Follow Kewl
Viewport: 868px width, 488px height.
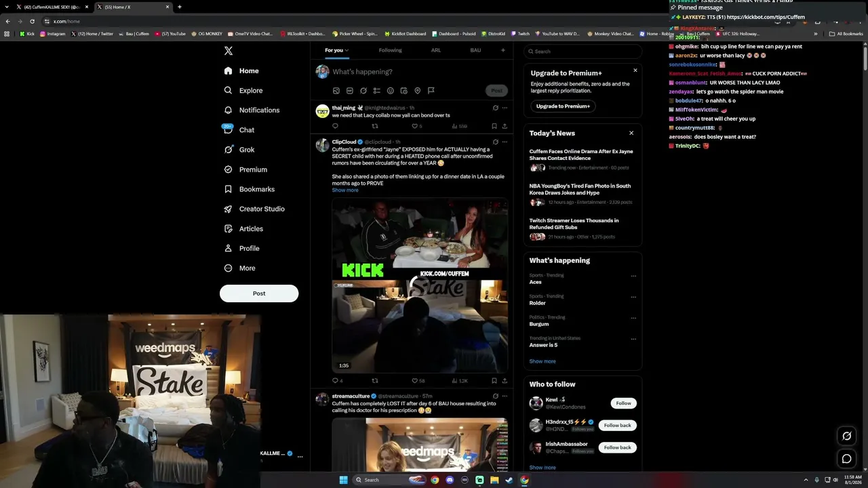coord(623,403)
